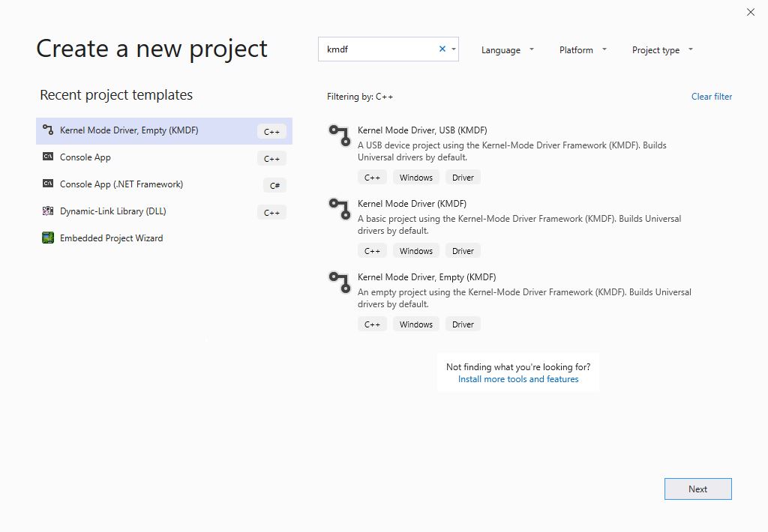Click the Embedded Project Wizard icon
Image resolution: width=768 pixels, height=532 pixels.
(x=48, y=238)
